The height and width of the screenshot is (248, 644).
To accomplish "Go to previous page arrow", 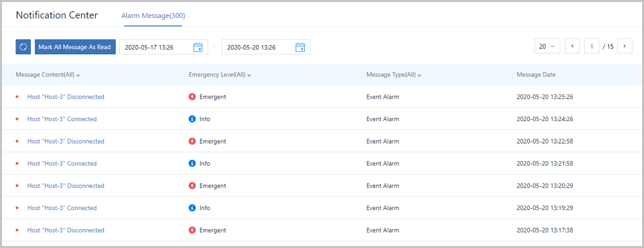I will pyautogui.click(x=572, y=46).
